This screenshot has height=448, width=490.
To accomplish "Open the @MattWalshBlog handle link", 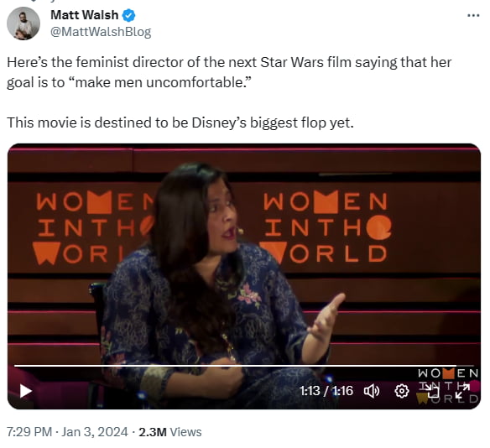I will click(101, 32).
